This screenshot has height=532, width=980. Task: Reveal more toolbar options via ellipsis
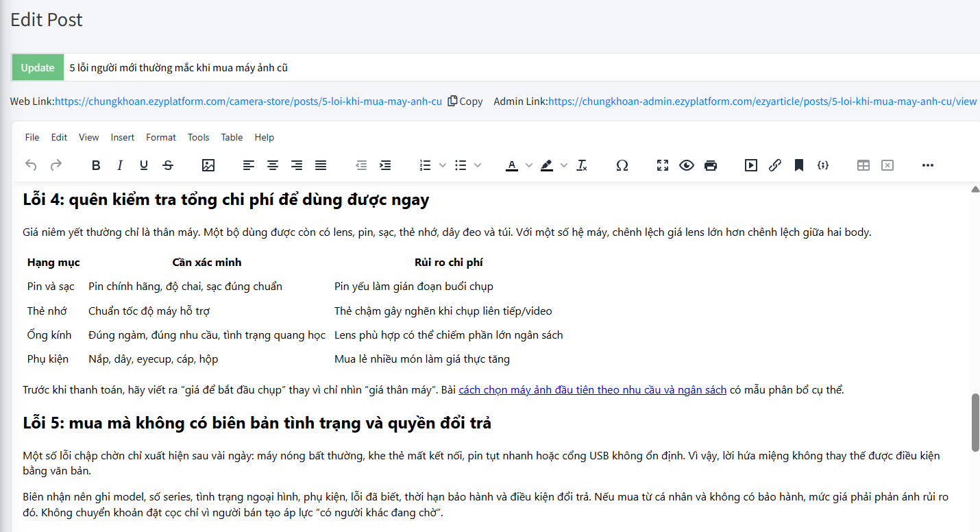coord(928,165)
